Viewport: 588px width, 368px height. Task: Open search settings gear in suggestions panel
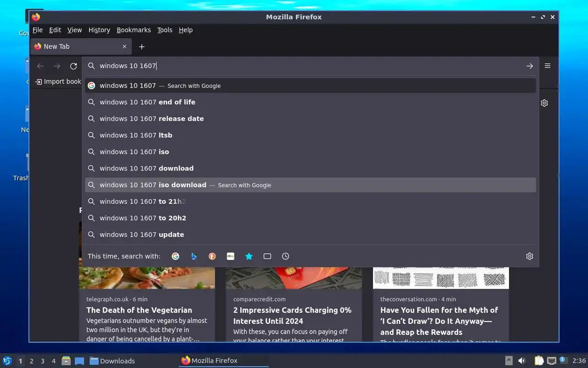coord(530,256)
